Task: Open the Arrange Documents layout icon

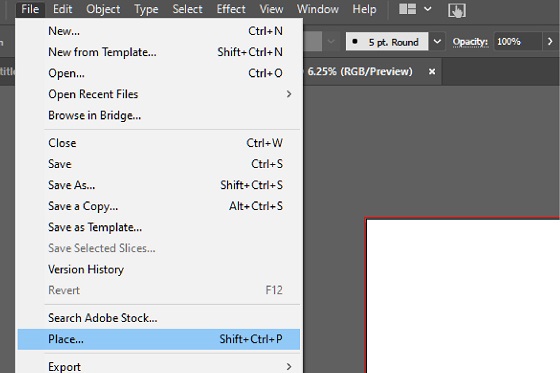Action: pyautogui.click(x=408, y=9)
